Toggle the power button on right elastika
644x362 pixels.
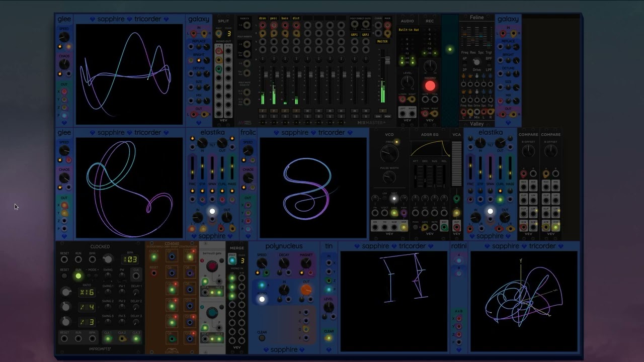pos(490,211)
